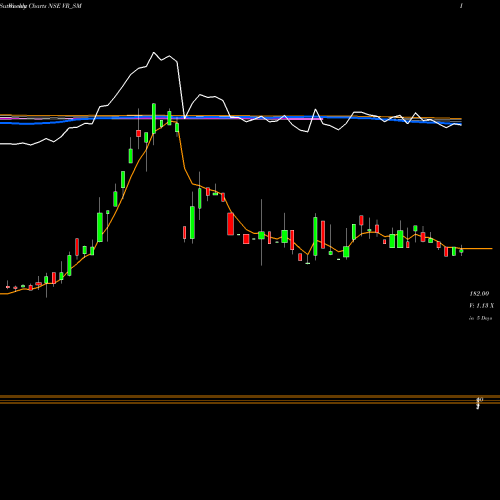Click the volume label V: 1.13 X
500x500 pixels.
(x=481, y=306)
